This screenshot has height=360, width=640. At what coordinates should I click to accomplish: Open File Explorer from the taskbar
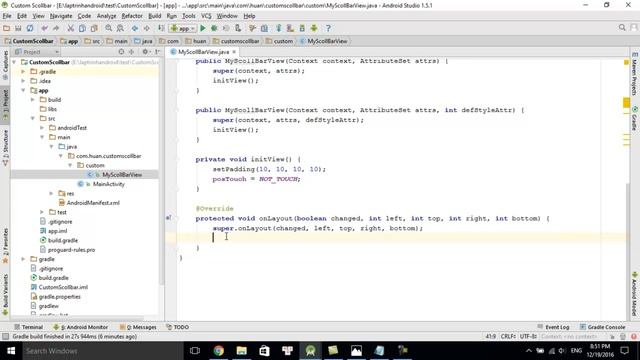(242, 351)
